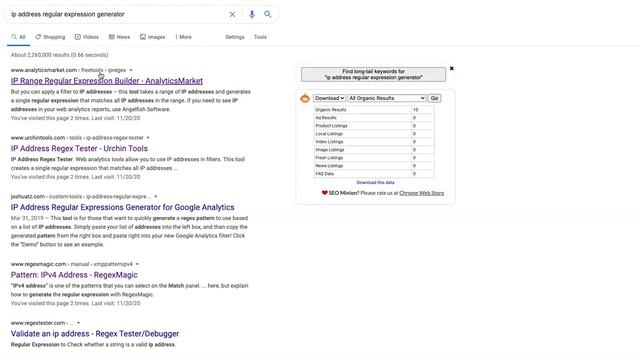
Task: Select the Image Listings table row
Action: pos(374,150)
